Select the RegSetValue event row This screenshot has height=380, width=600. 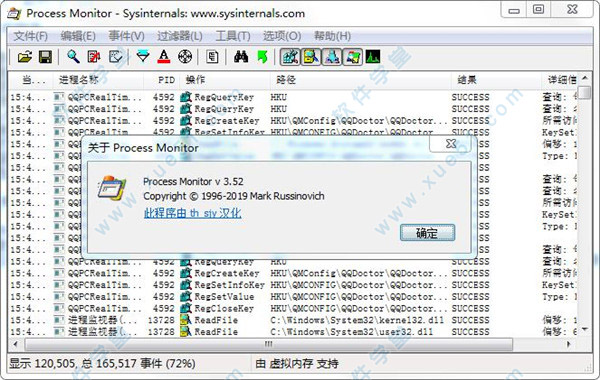click(x=293, y=297)
